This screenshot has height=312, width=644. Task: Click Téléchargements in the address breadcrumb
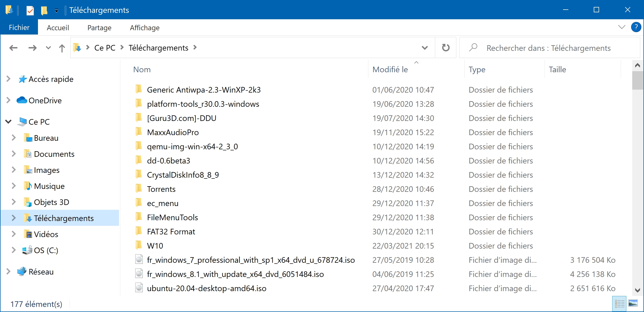(x=159, y=48)
